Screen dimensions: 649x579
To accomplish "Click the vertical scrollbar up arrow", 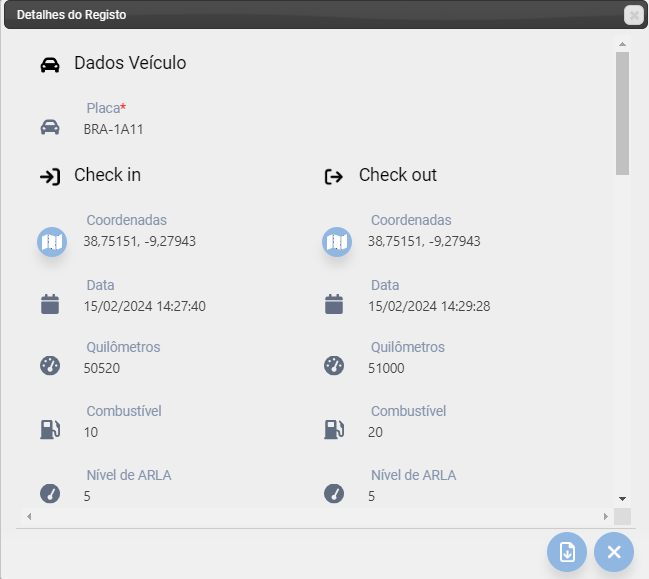I will click(x=622, y=44).
